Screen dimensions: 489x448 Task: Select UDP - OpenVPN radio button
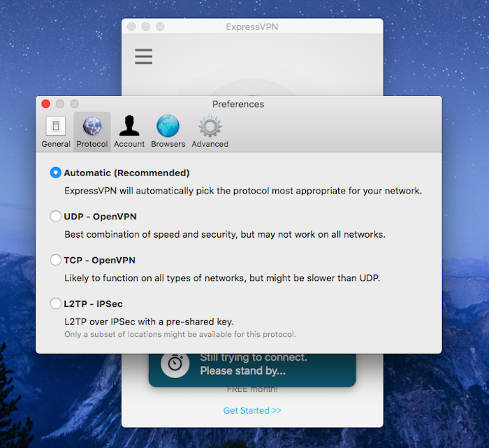point(55,216)
